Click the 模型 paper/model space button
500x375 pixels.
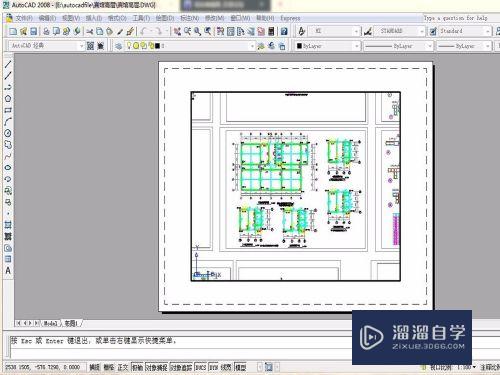(x=240, y=367)
